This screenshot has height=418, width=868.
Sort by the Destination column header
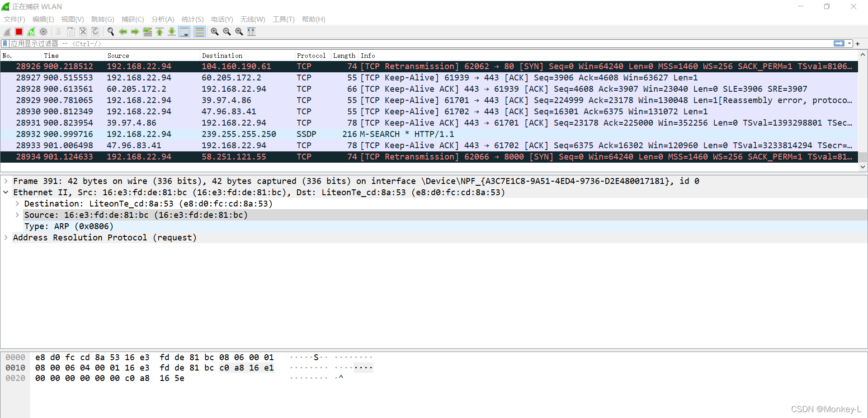(x=247, y=56)
